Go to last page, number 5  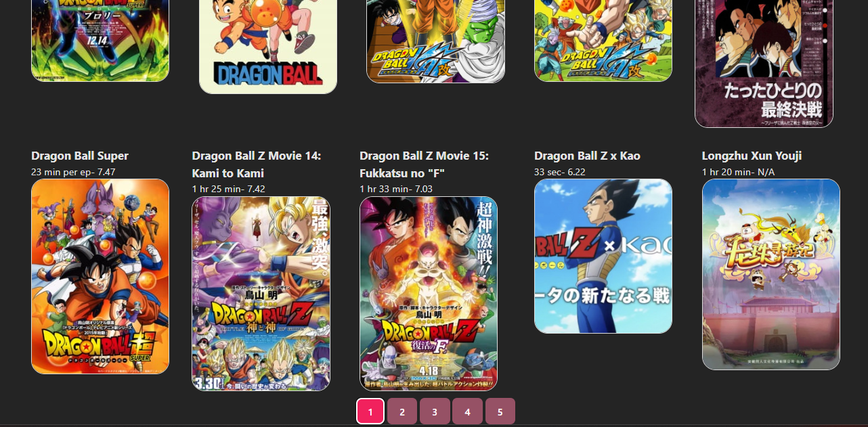click(x=500, y=411)
